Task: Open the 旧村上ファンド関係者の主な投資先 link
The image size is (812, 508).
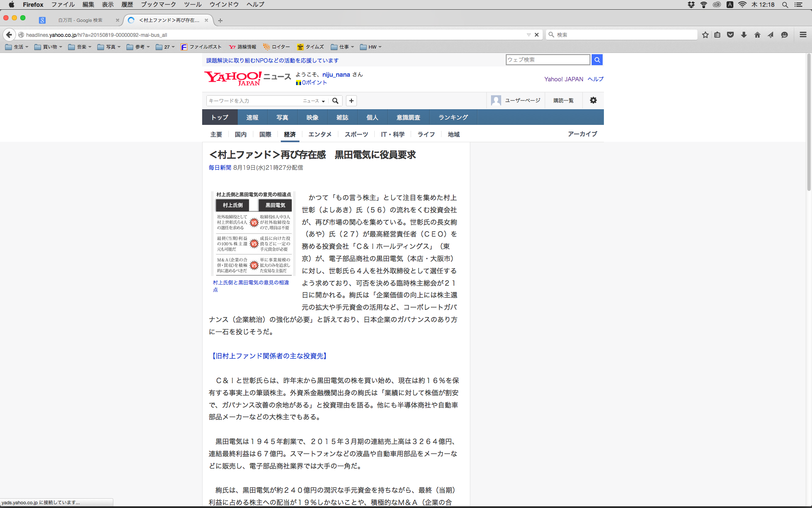Action: (x=269, y=356)
